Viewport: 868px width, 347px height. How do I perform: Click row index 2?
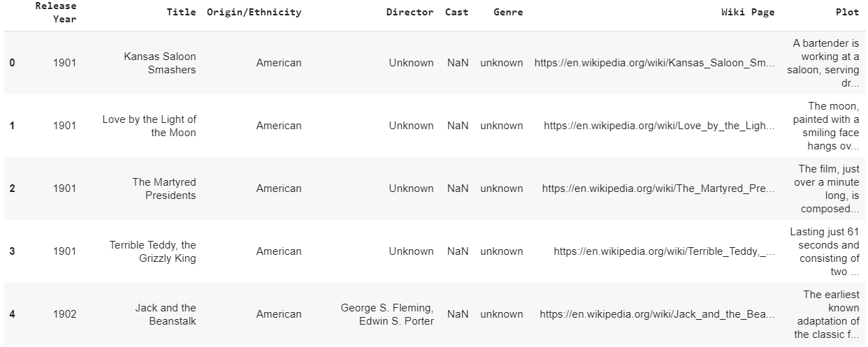point(12,189)
